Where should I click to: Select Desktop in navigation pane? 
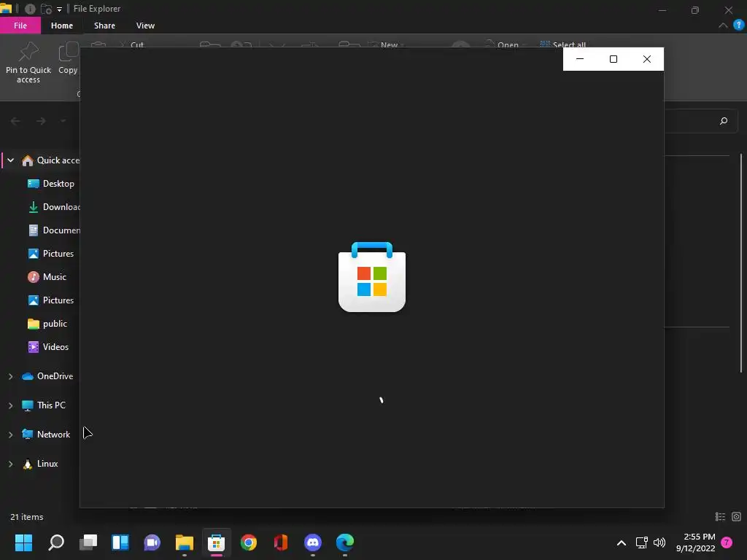point(50,184)
